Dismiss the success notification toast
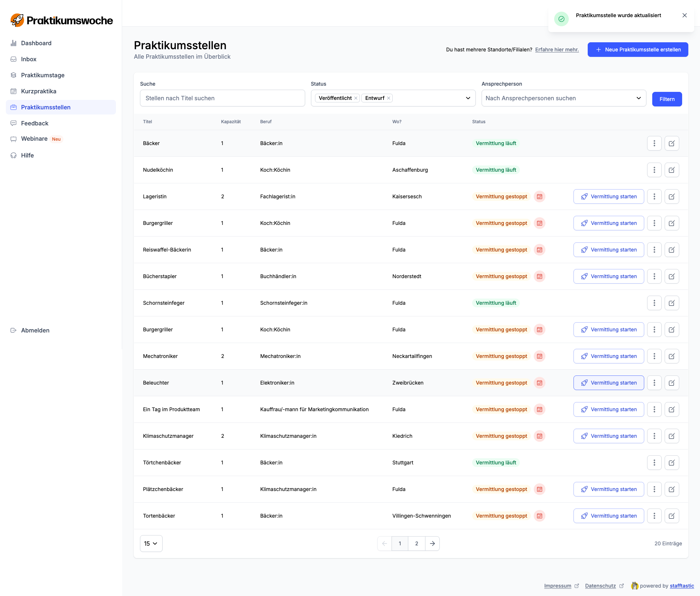Screen dimensions: 700x596 point(684,15)
